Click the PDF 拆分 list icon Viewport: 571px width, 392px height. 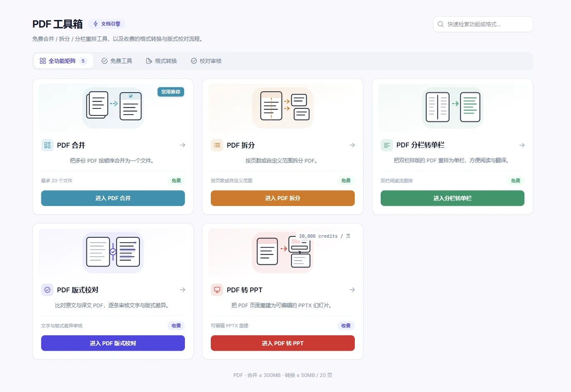pyautogui.click(x=217, y=145)
